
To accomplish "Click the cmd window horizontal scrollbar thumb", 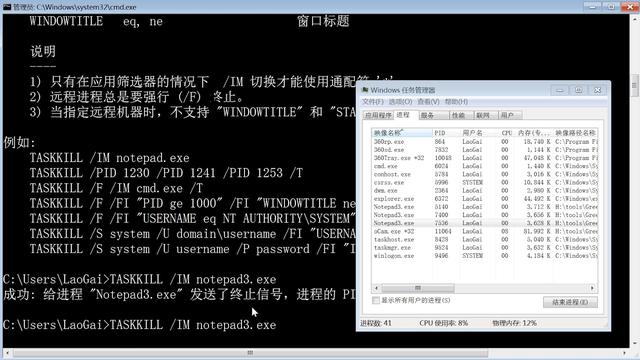I will [250, 353].
